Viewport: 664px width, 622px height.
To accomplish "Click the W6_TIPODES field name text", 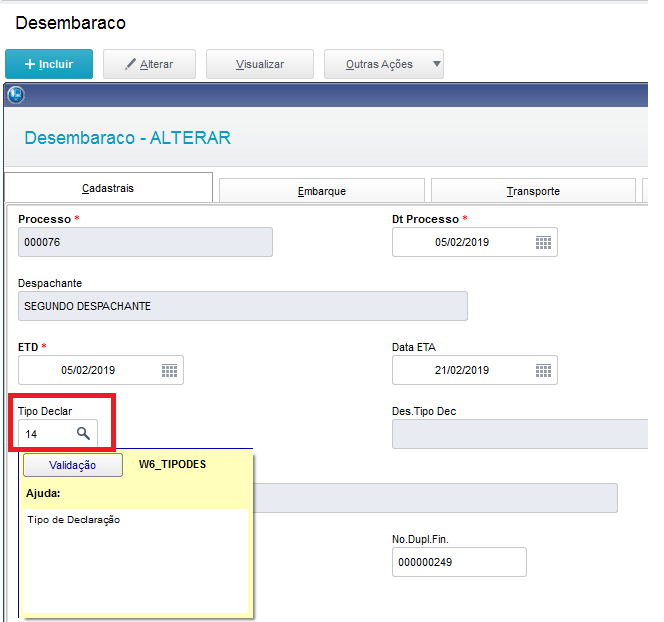I will click(x=172, y=464).
